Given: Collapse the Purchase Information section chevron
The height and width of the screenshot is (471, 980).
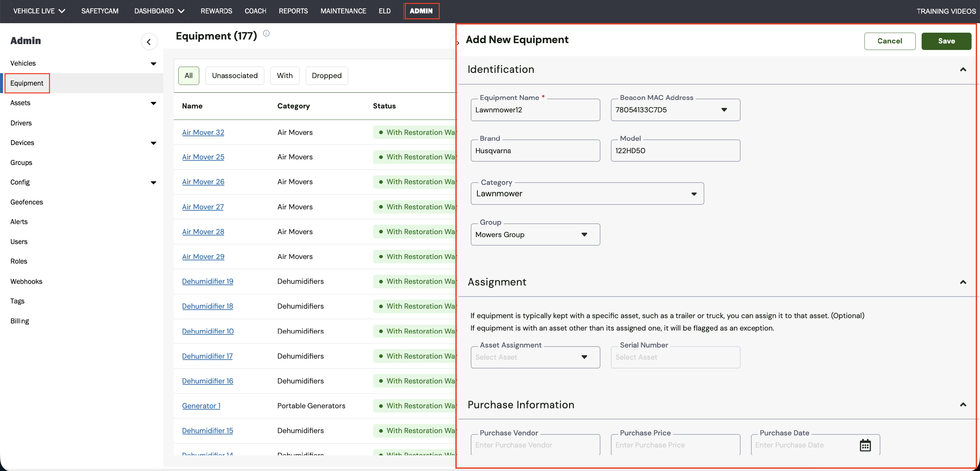Looking at the screenshot, I should [x=963, y=404].
